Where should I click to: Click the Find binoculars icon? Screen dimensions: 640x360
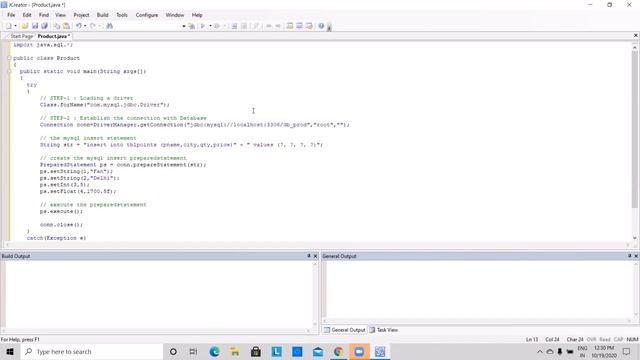[x=109, y=26]
